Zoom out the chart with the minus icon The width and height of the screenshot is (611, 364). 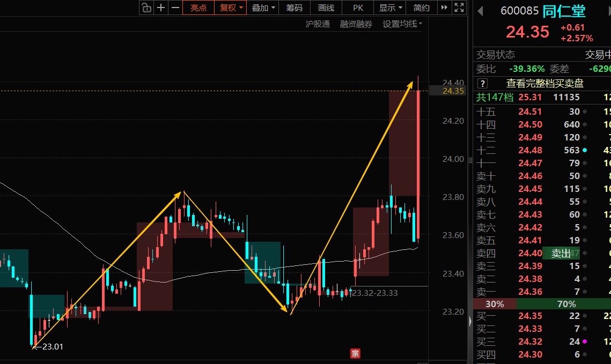(x=175, y=8)
